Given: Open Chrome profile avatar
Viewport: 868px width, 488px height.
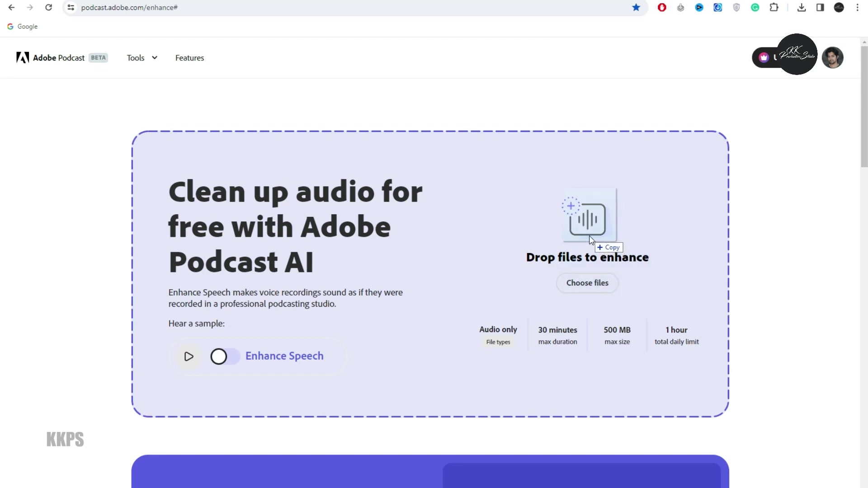Looking at the screenshot, I should tap(839, 7).
